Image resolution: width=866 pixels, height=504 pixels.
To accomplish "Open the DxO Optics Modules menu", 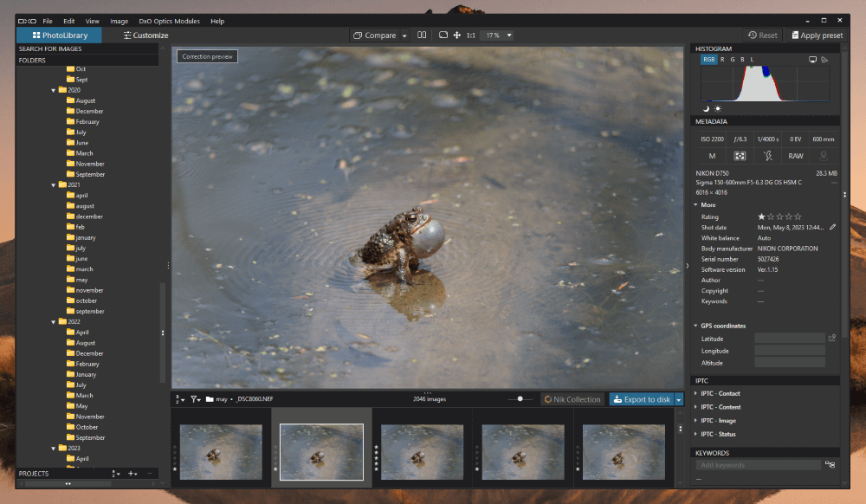I will pos(169,21).
